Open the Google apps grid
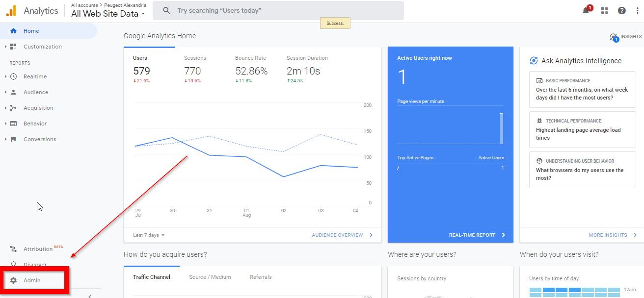 [604, 10]
